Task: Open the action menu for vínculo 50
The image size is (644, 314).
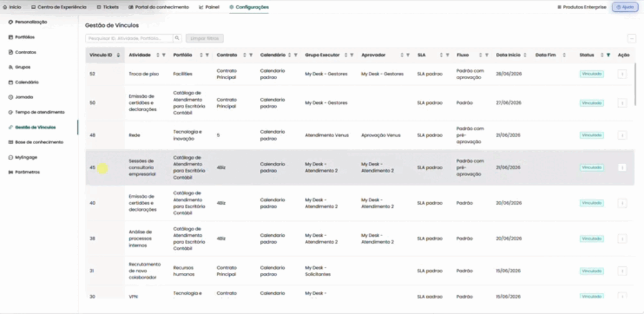Action: 622,103
